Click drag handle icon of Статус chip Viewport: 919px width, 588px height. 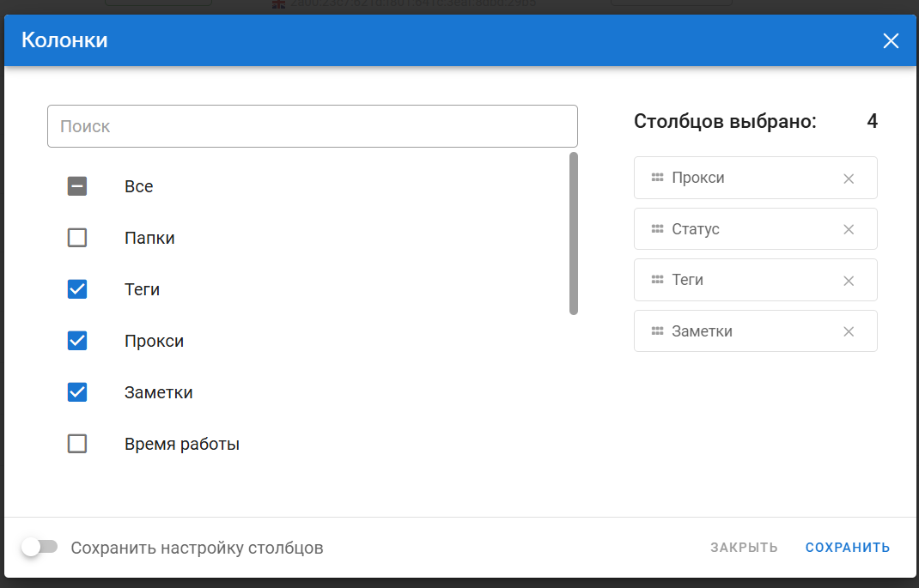pos(657,229)
